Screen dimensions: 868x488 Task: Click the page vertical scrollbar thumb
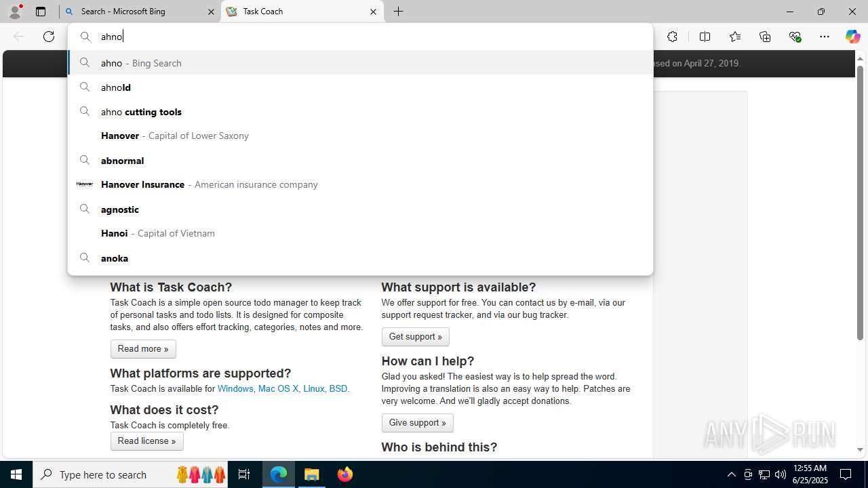860,203
